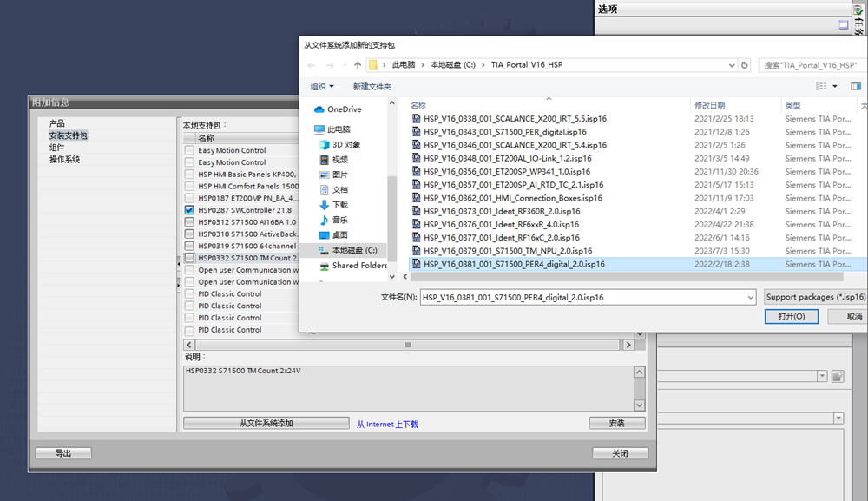Select file icon of HSP_V16_0338 SCALANCE_X200_IRT_5.5
The image size is (868, 501).
(x=417, y=118)
